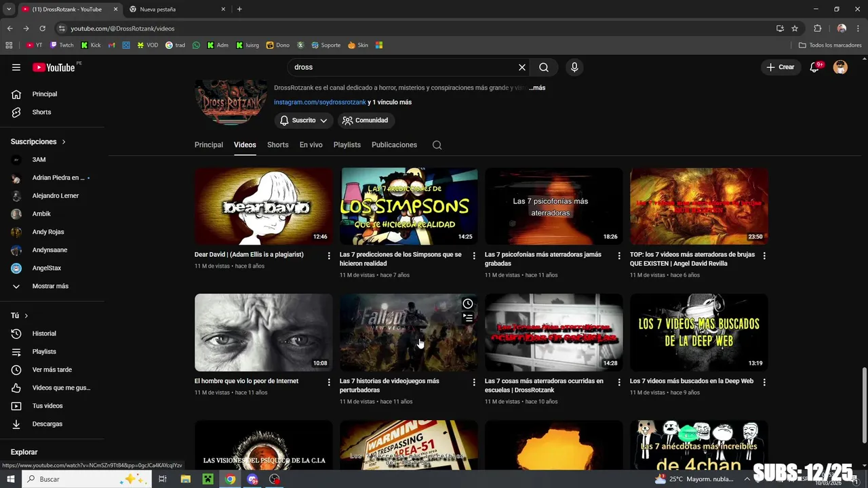Open options for escuelas video
This screenshot has width=868, height=488.
pyautogui.click(x=619, y=382)
